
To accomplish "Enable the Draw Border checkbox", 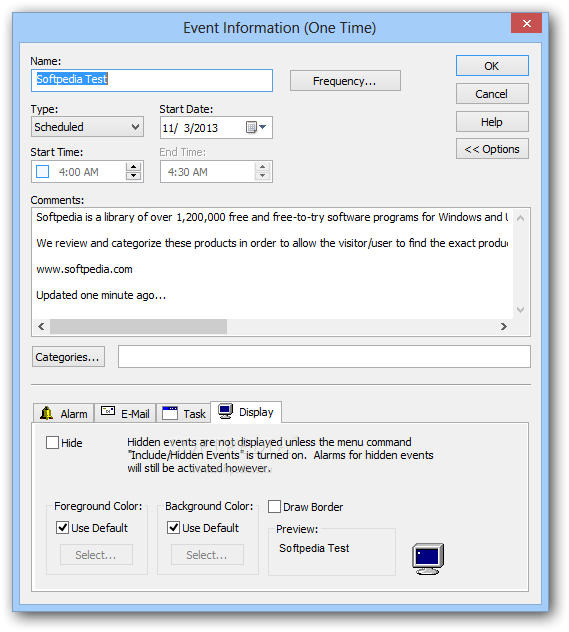I will pos(274,507).
